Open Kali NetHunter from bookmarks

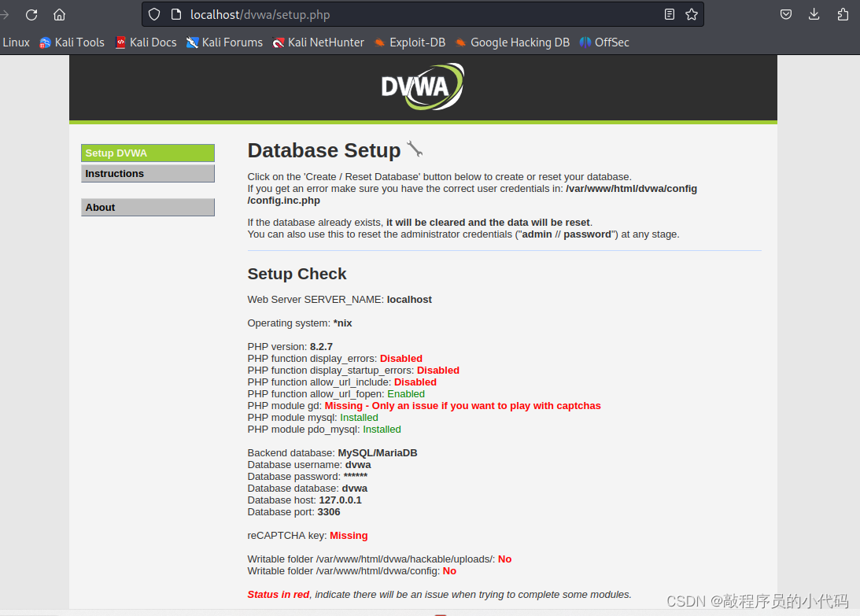tap(318, 42)
